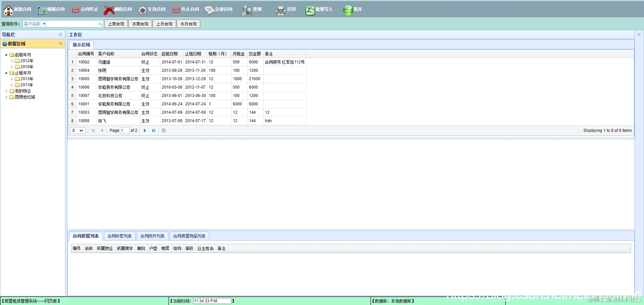
Task: Go to previous page of grid
Action: click(102, 131)
